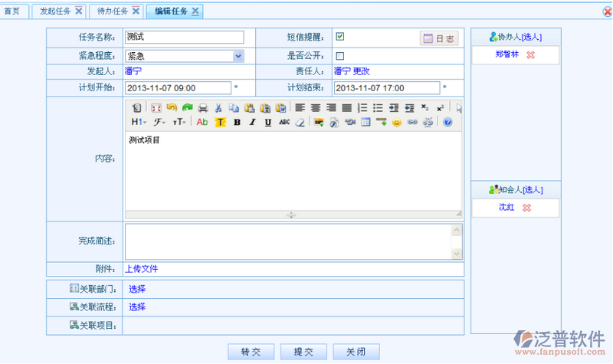Screen dimensions: 613x364
Task: Remove 郑智林 with the red X icon
Action: point(530,55)
